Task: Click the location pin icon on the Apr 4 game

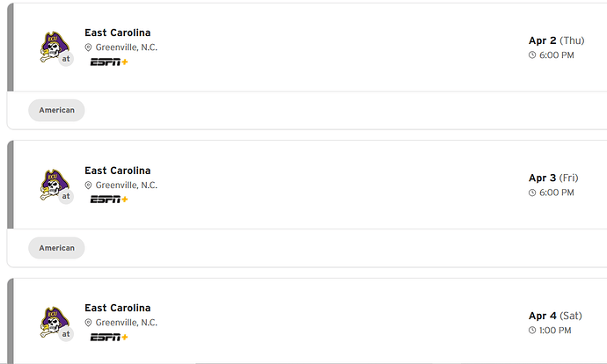Action: coord(89,323)
